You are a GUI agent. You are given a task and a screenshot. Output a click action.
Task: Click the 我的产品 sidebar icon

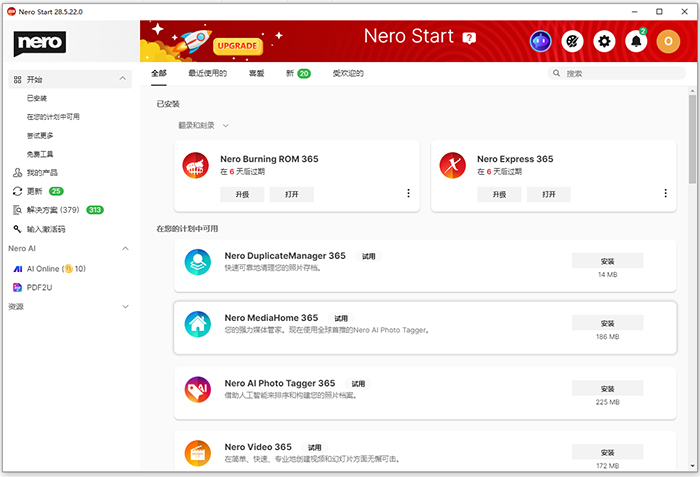[17, 172]
